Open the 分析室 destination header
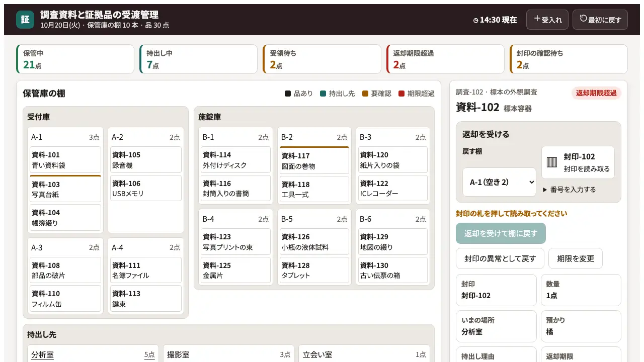Viewport: 644px width, 362px height. 93,354
